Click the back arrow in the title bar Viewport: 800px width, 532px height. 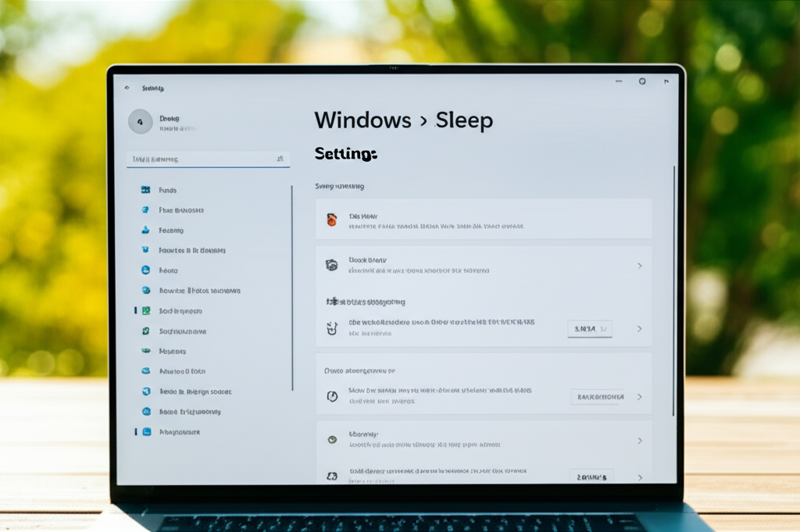pyautogui.click(x=127, y=88)
